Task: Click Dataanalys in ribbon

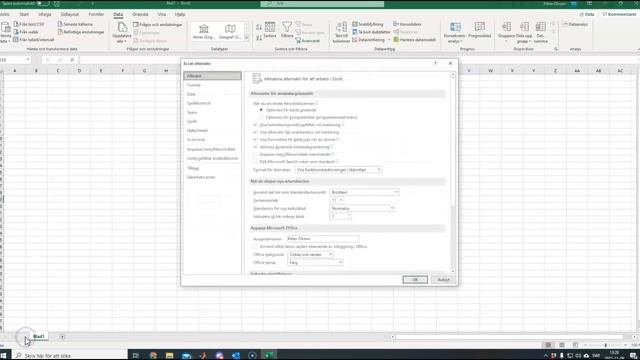Action: (x=576, y=24)
